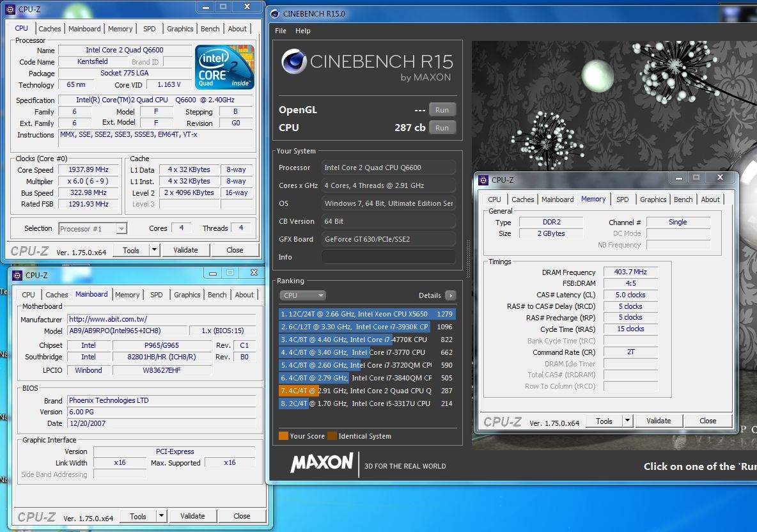Screen dimensions: 757x532
Task: Click Tools button in CPU tab window
Action: (x=131, y=250)
